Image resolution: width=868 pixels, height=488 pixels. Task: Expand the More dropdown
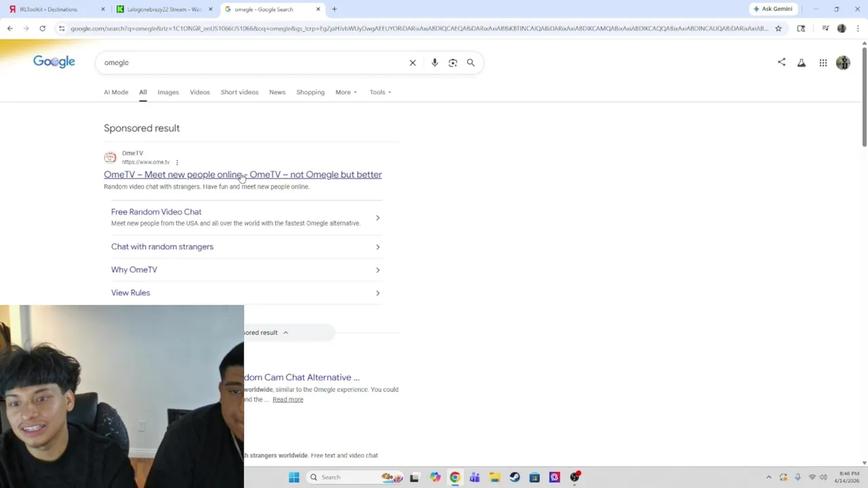[x=346, y=92]
